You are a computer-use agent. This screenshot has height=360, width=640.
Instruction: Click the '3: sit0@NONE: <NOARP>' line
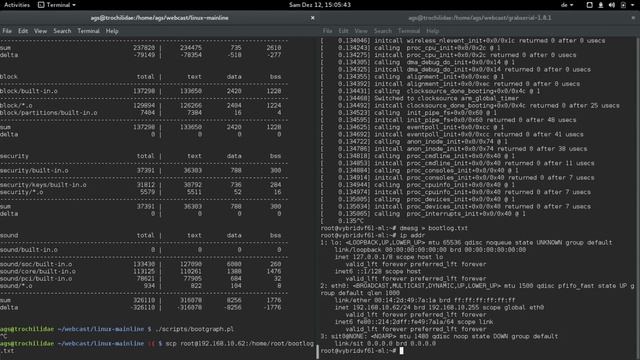click(x=439, y=336)
